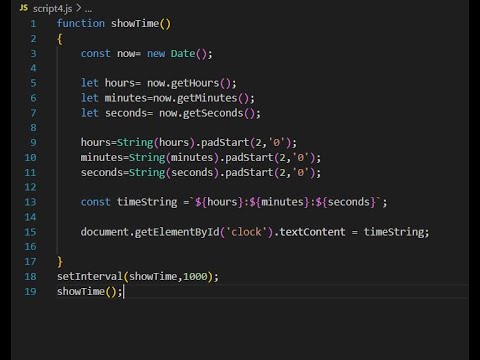
Task: Click line number 19 in gutter
Action: (x=30, y=292)
